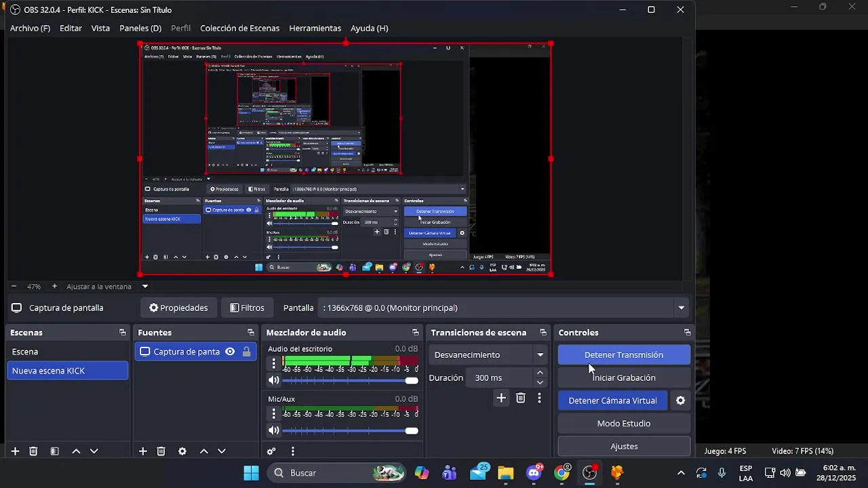868x488 pixels.
Task: Pop out the Mezclador de audio dock
Action: pyautogui.click(x=415, y=333)
